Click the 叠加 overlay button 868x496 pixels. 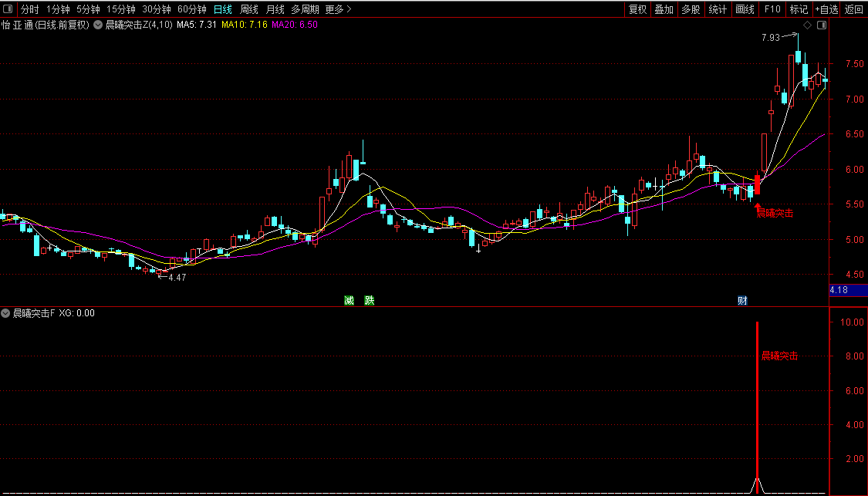point(664,9)
